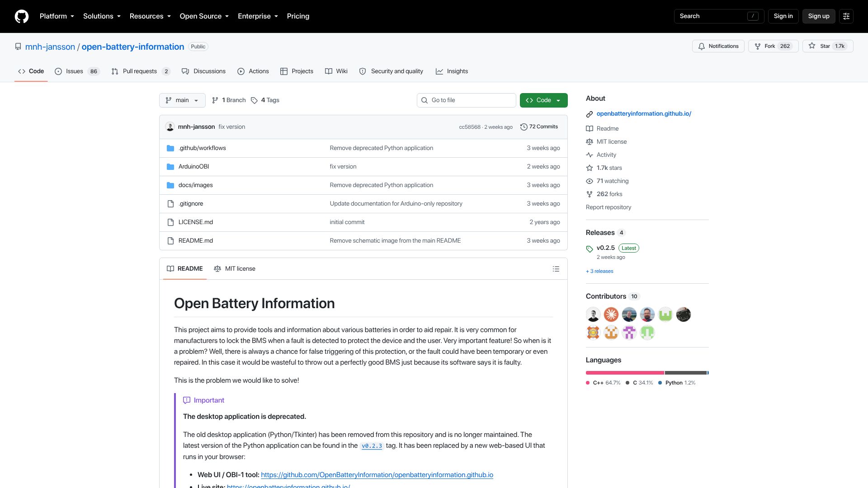Open the .github/workflows folder
Viewport: 868px width, 488px height.
202,148
